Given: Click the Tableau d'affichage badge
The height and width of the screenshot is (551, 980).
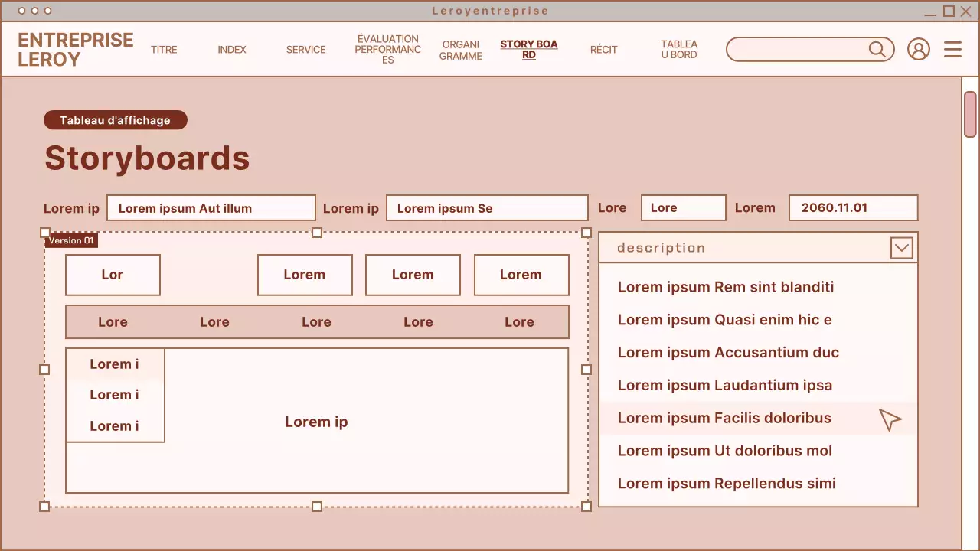Looking at the screenshot, I should tap(115, 120).
